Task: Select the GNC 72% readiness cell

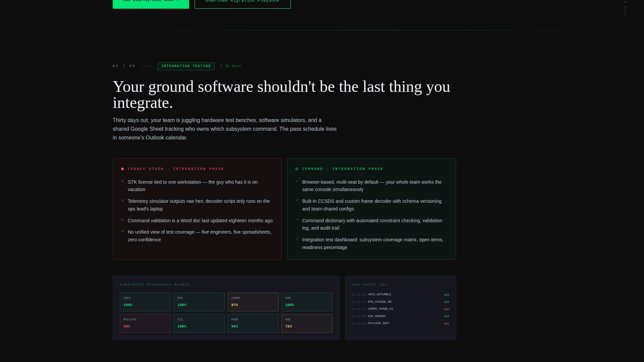Action: coord(307,323)
